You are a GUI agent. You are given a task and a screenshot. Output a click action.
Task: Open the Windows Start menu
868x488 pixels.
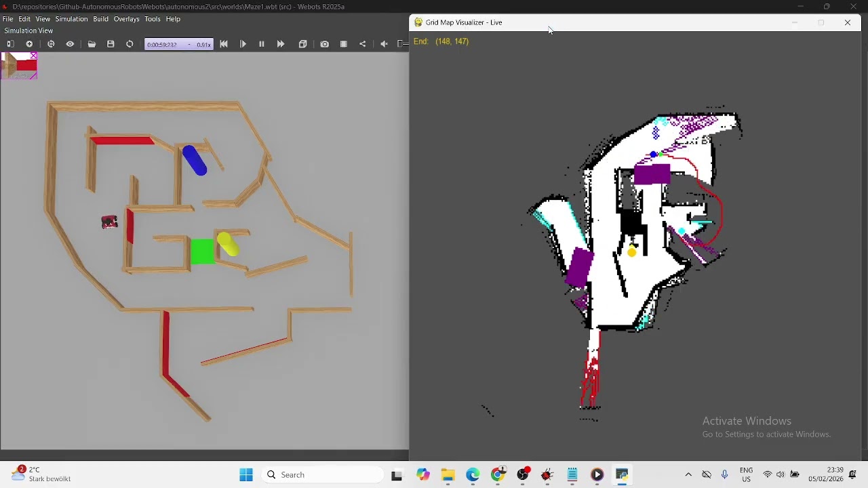[x=246, y=475]
